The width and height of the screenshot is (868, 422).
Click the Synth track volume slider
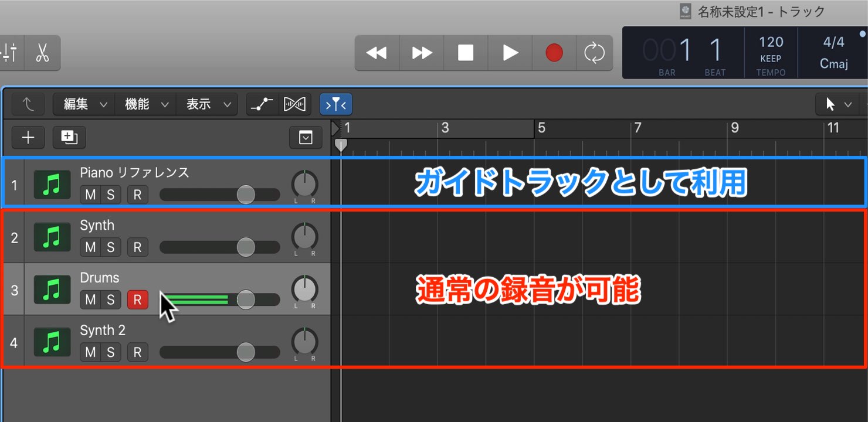[219, 247]
